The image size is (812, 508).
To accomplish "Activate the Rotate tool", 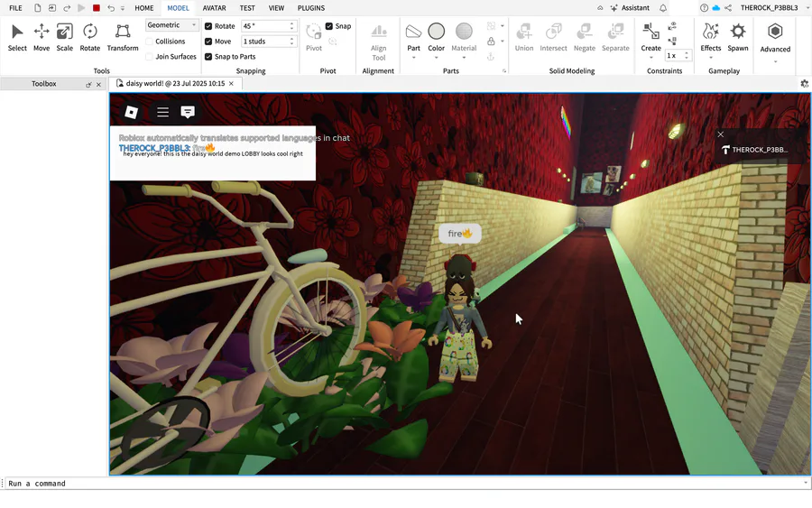I will click(x=89, y=37).
